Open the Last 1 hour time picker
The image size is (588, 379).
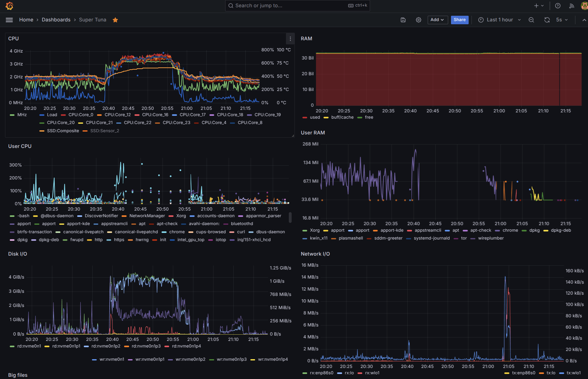pos(500,20)
